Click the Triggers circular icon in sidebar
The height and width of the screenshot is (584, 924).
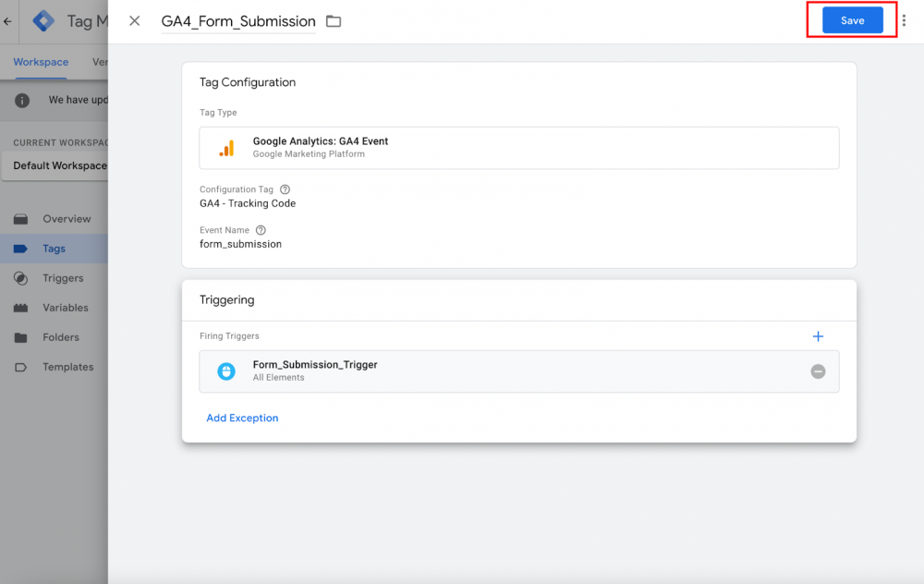[x=20, y=278]
